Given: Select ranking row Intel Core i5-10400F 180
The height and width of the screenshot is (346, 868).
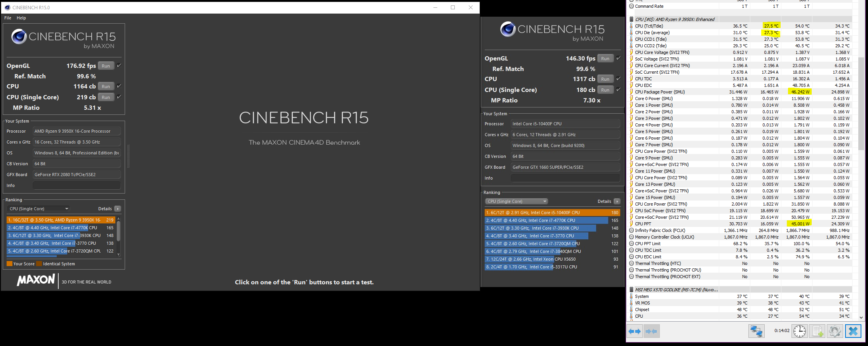Looking at the screenshot, I should (552, 213).
